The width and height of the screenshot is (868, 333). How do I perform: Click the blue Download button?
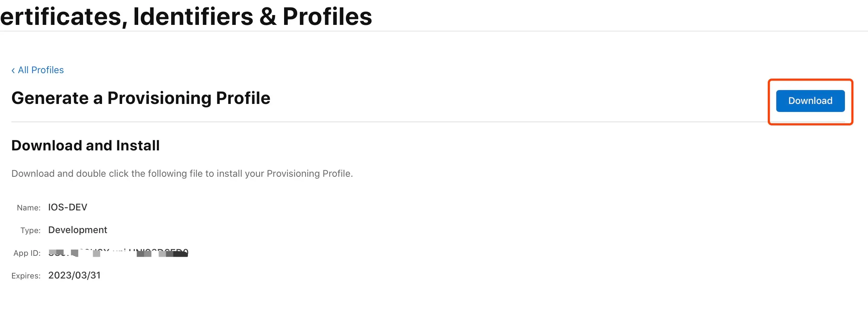point(810,101)
